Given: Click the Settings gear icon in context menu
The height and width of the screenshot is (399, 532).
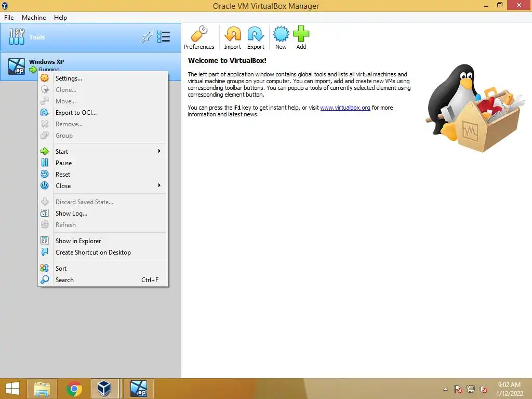Looking at the screenshot, I should [45, 78].
